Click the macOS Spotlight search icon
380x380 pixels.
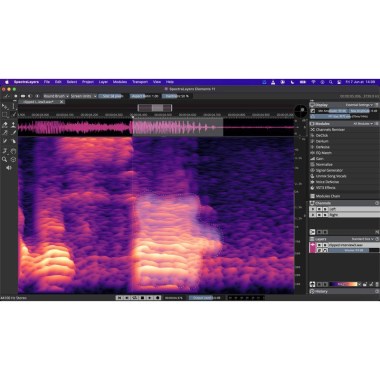pos(331,82)
